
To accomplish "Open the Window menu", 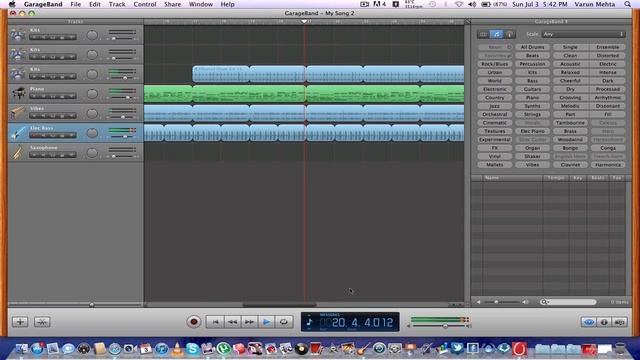I will pos(201,4).
